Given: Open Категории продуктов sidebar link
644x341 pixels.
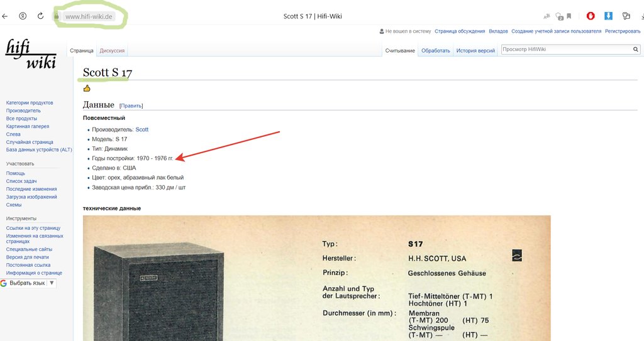Looking at the screenshot, I should [30, 102].
